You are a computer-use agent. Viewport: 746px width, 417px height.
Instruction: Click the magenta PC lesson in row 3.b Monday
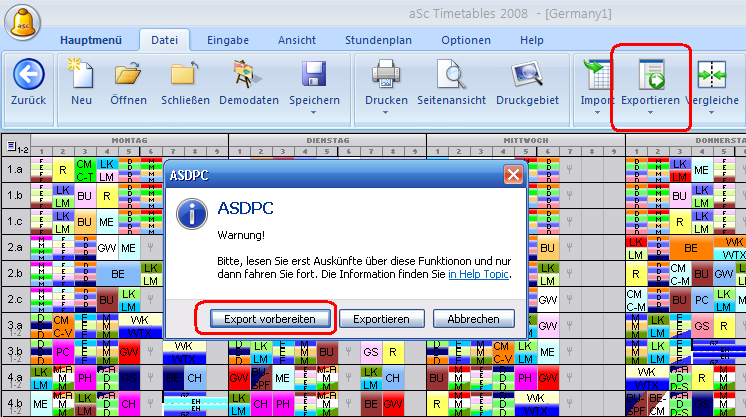(63, 352)
